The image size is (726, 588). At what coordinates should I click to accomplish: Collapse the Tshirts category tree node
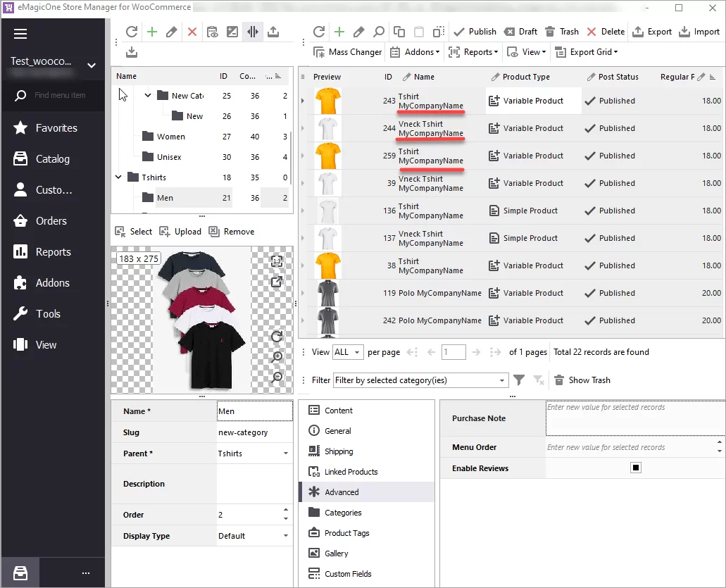[118, 177]
